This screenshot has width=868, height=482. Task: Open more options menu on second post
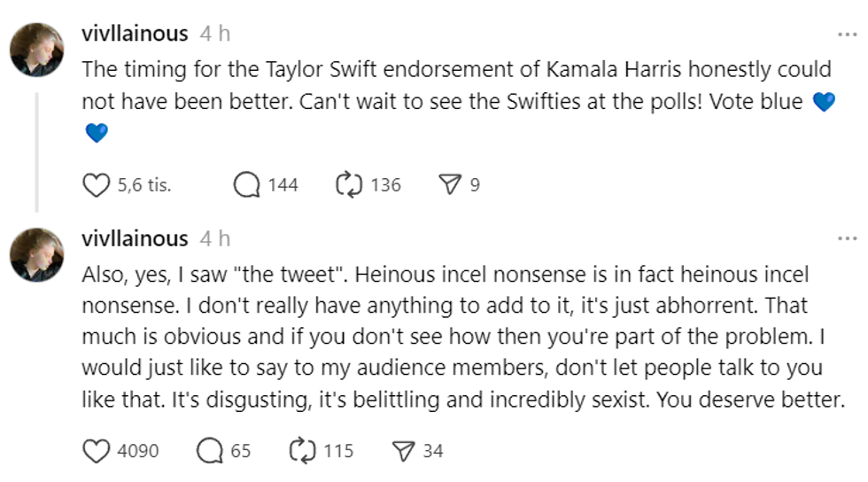[847, 239]
